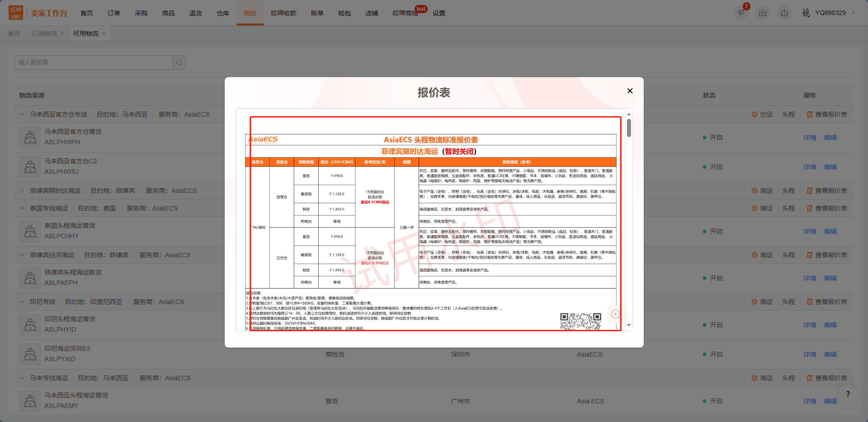Open the 采购 menu

tap(141, 13)
